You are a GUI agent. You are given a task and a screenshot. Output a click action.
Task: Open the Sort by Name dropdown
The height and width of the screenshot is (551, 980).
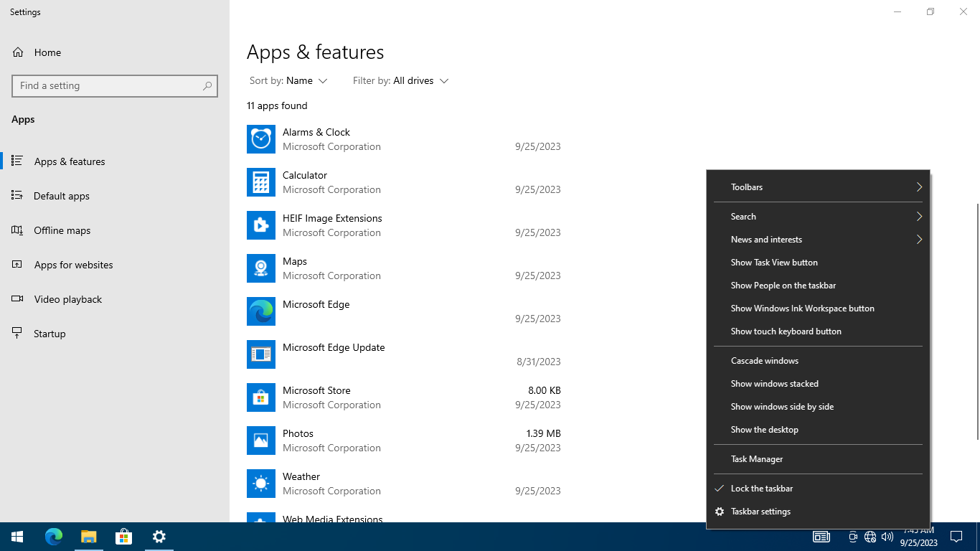(x=288, y=81)
